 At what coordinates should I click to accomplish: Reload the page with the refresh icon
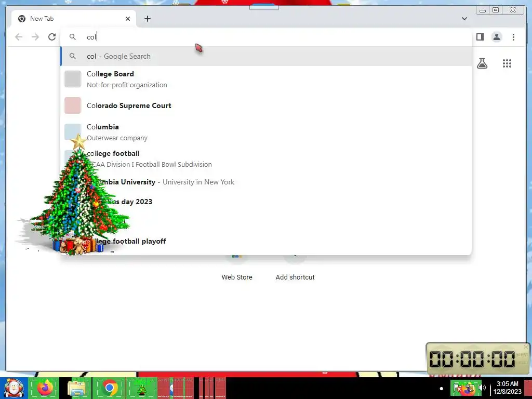[x=52, y=37]
